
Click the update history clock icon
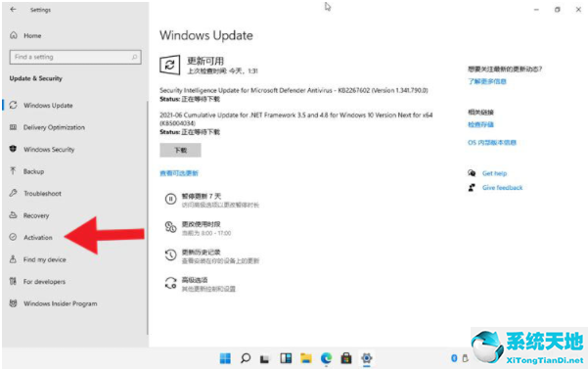click(x=170, y=255)
